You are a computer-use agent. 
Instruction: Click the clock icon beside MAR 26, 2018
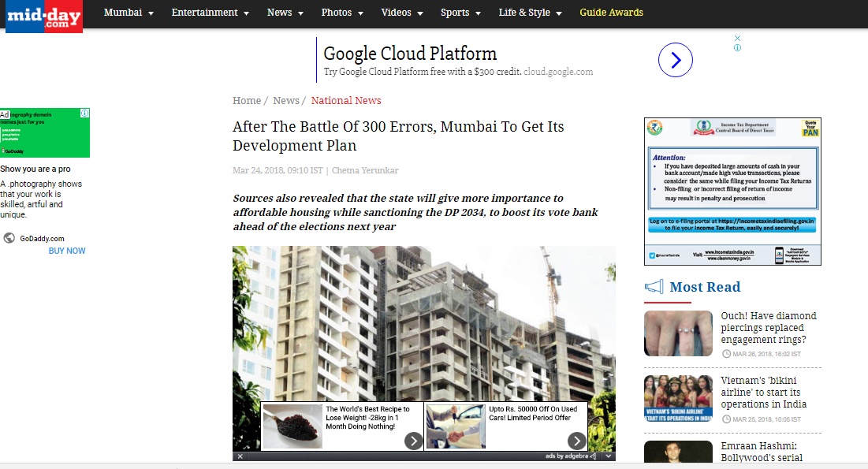(x=726, y=354)
